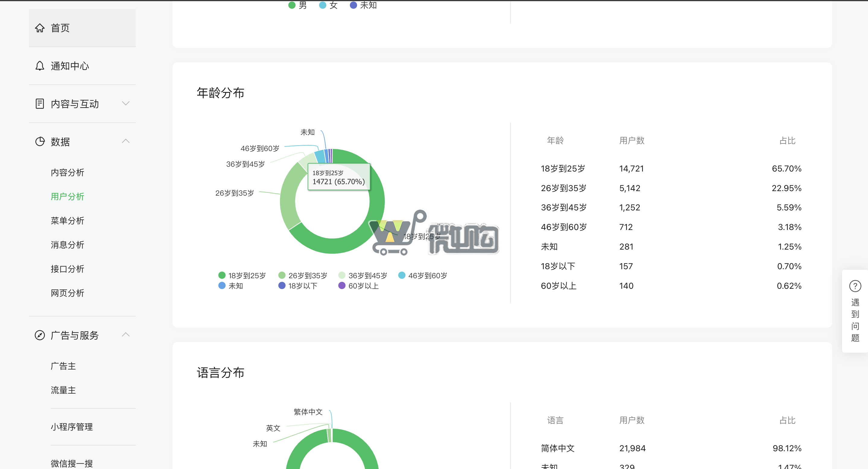Click the 微信搜一搜 link
The image size is (868, 469).
point(71,463)
